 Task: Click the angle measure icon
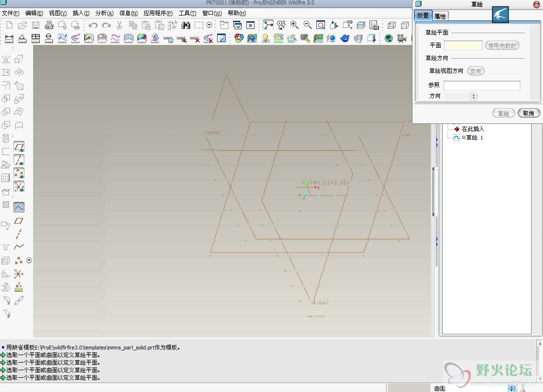(x=22, y=38)
